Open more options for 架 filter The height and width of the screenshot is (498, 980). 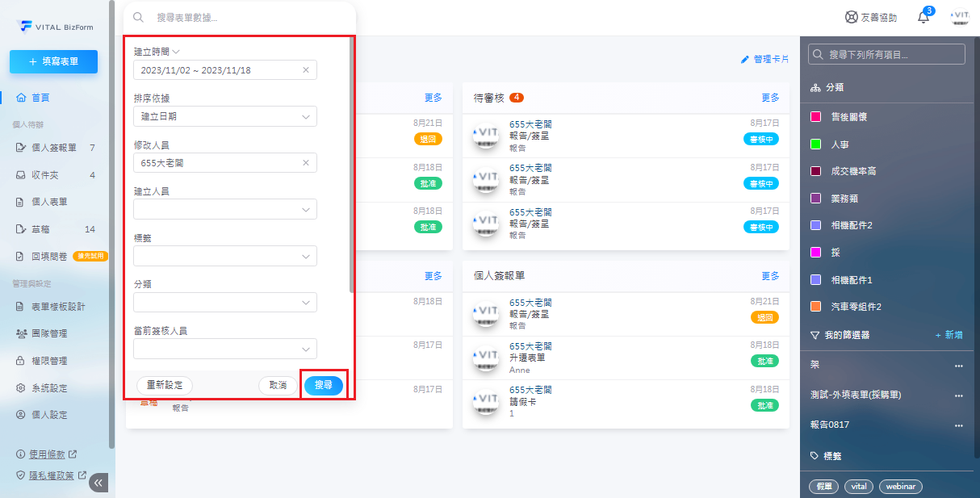[958, 366]
